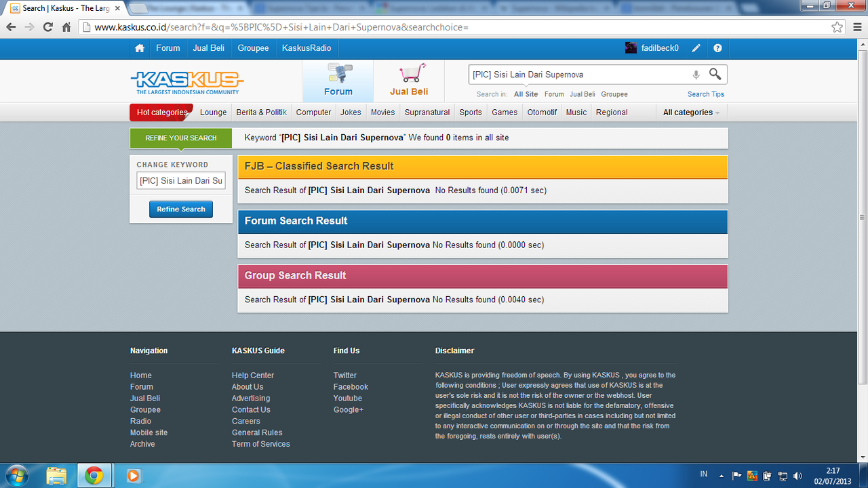Image resolution: width=868 pixels, height=488 pixels.
Task: Click the Refine Your Search header
Action: coord(181,138)
